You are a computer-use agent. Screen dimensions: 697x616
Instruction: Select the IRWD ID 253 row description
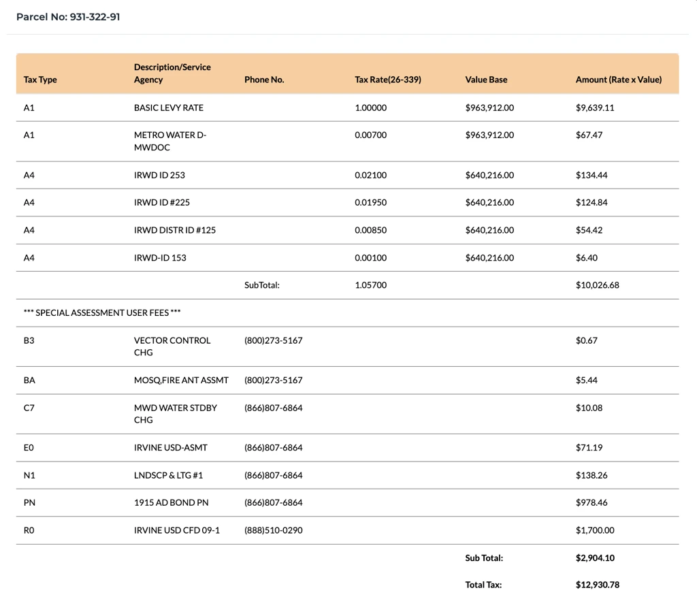[159, 175]
